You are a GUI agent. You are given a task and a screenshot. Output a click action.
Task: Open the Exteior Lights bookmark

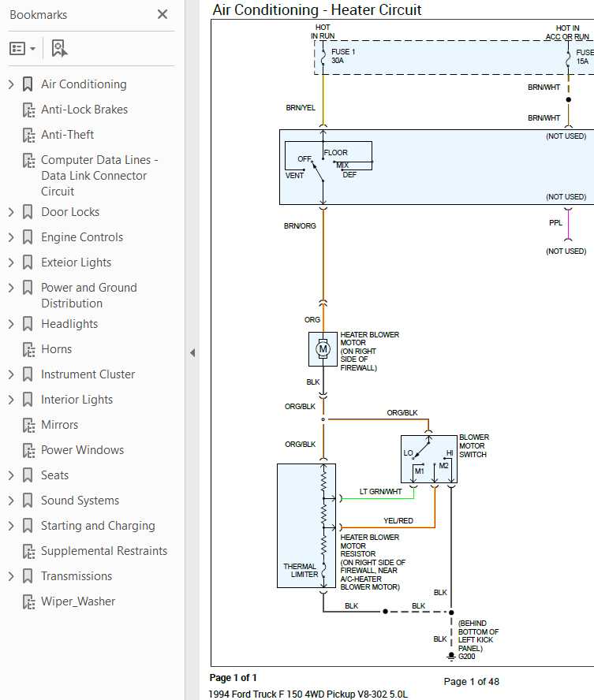click(76, 262)
